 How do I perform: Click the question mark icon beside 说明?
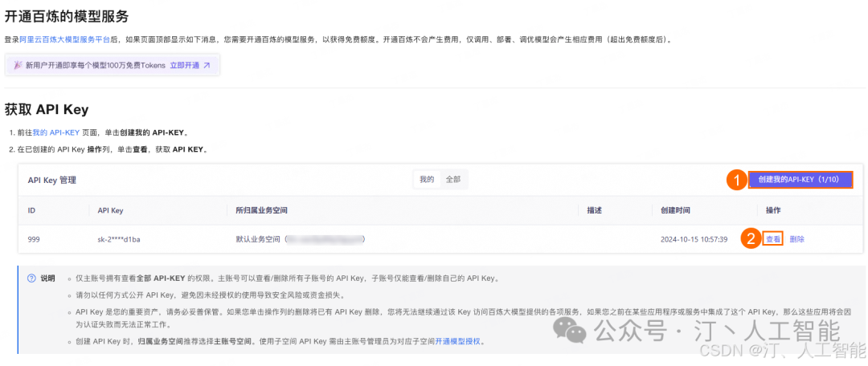point(31,278)
